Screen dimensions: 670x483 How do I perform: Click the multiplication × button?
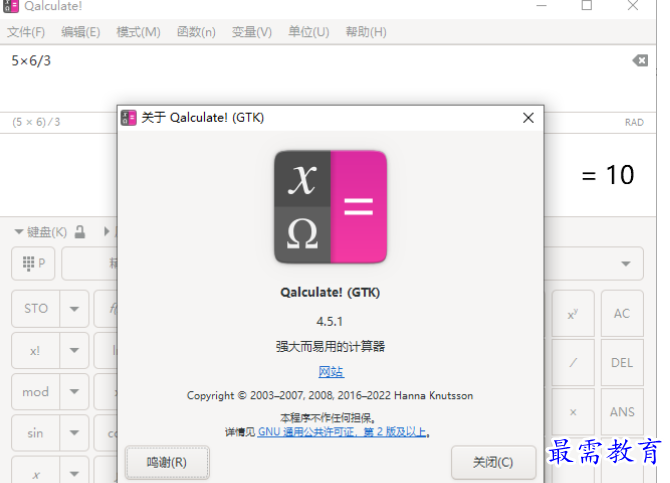(x=573, y=412)
